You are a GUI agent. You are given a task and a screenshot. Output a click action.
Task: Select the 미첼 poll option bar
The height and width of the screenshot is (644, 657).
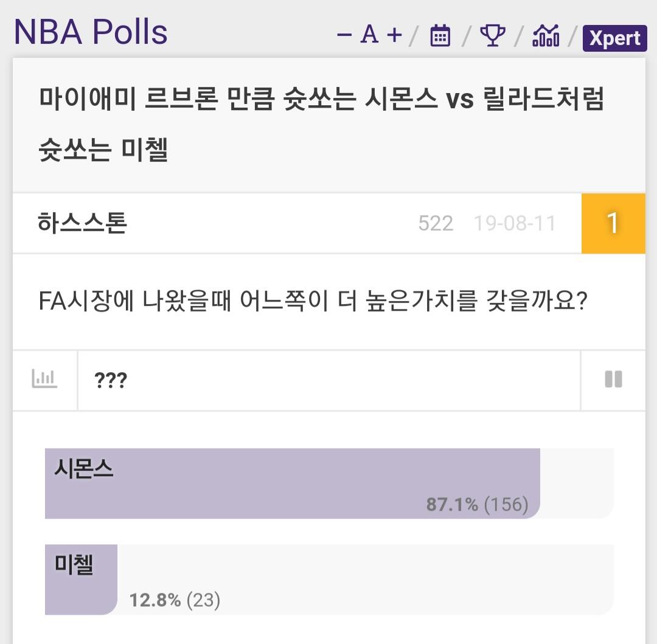coord(329,580)
